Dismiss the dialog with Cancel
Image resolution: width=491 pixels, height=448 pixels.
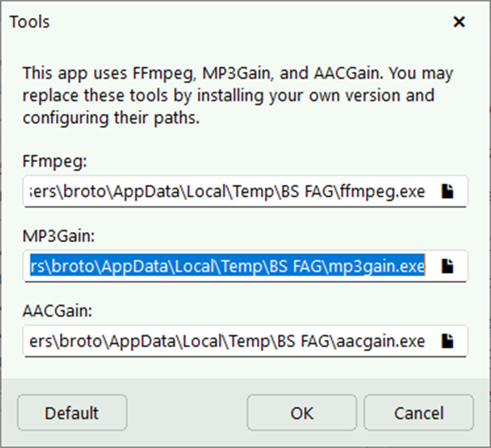tap(418, 413)
